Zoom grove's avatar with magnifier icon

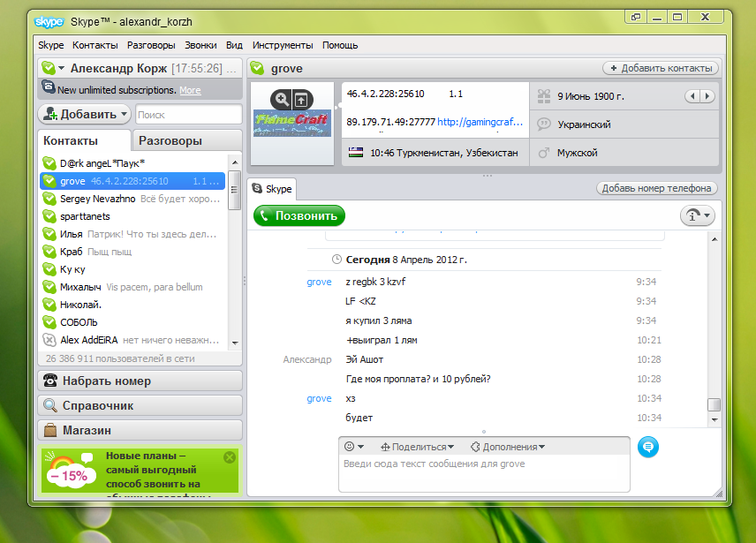tap(282, 100)
